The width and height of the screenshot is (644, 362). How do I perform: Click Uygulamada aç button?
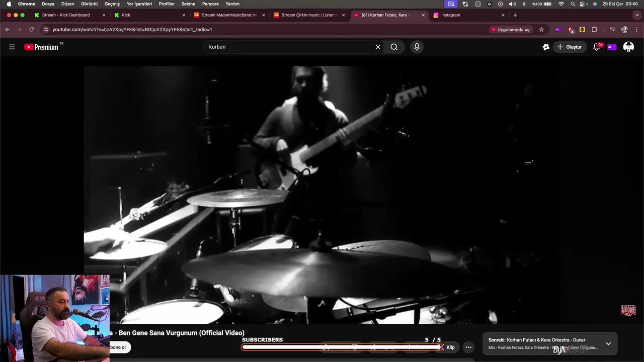510,30
